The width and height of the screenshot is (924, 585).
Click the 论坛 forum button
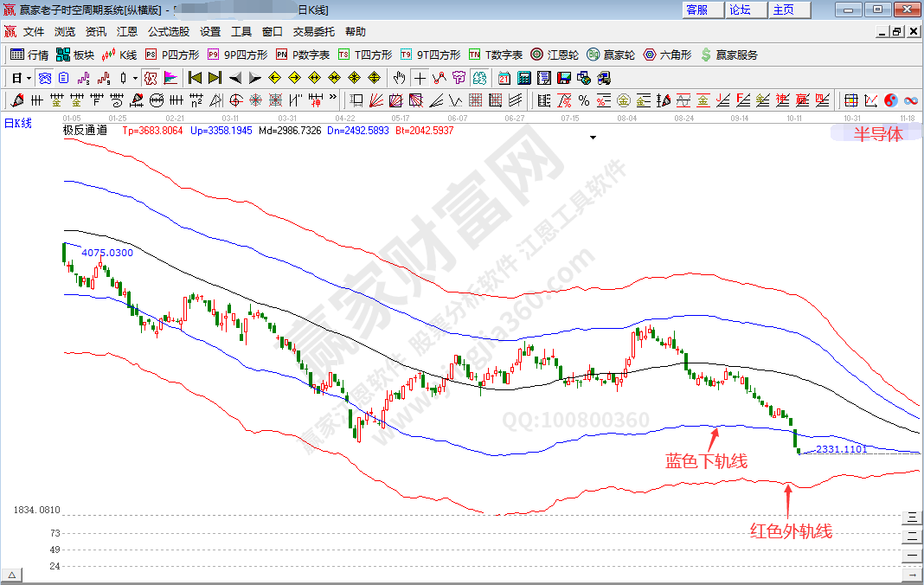click(x=741, y=10)
